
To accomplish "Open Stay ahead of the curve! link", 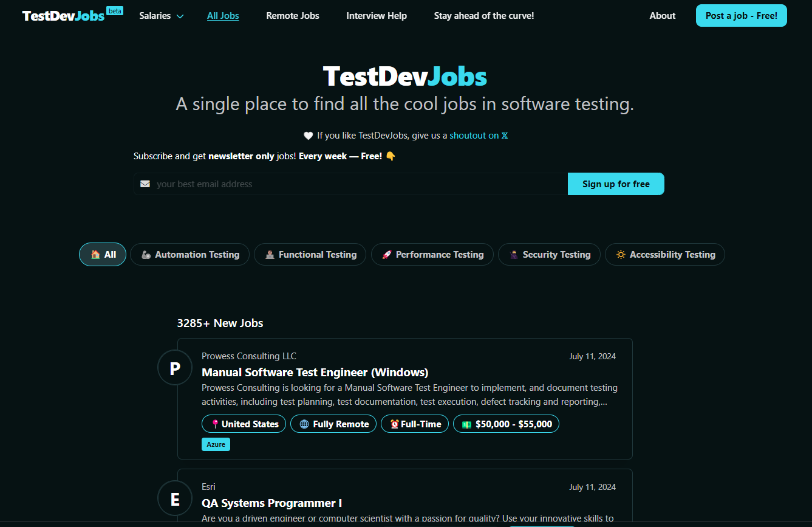I will [484, 16].
